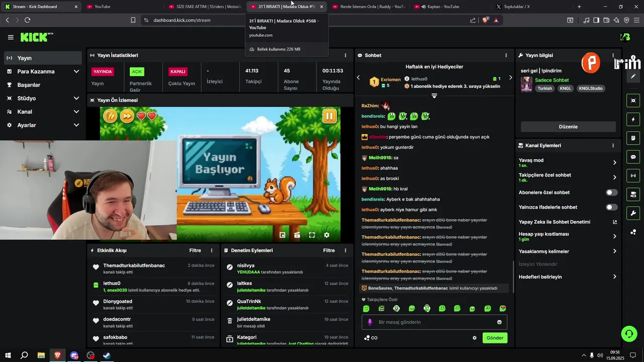Open Takipçilere özel sohbet settings
This screenshot has height=362, width=644.
(x=568, y=177)
